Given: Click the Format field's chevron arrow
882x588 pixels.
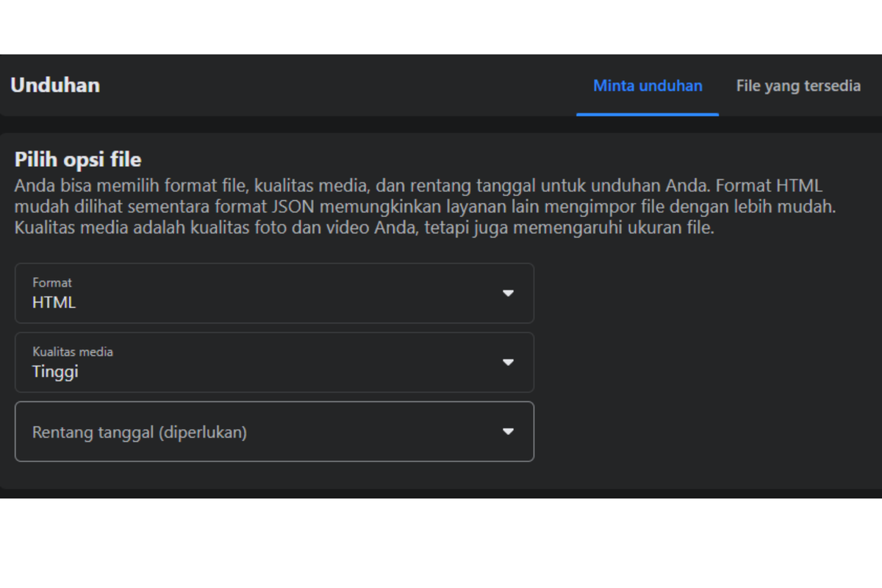Looking at the screenshot, I should tap(508, 293).
